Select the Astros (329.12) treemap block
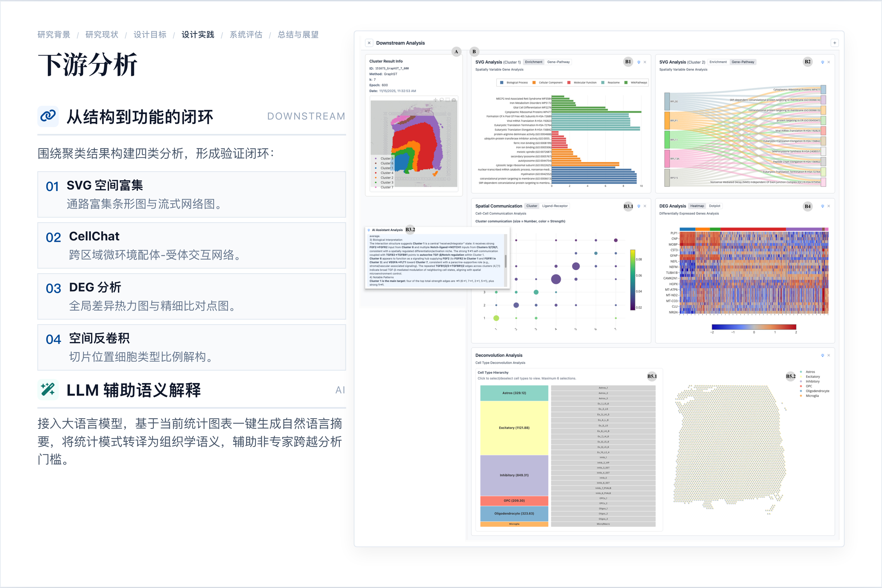This screenshot has height=588, width=882. (514, 393)
